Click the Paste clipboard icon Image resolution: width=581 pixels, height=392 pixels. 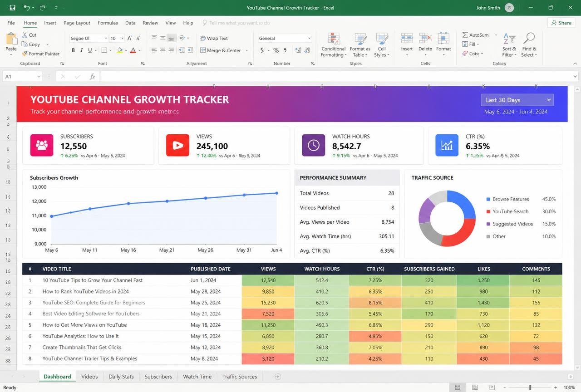point(11,39)
